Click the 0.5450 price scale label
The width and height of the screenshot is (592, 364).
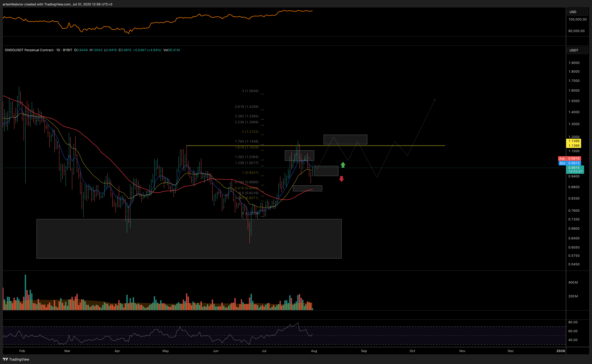(x=574, y=264)
